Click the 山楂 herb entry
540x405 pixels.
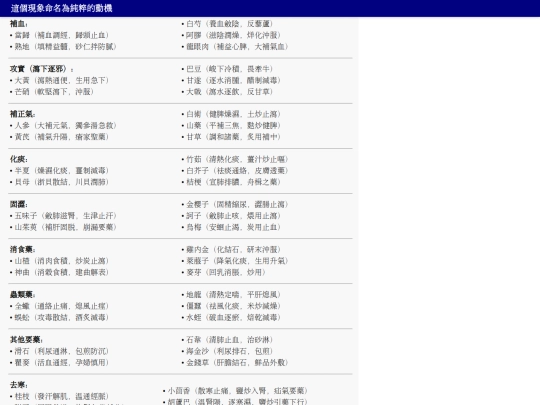(59, 261)
